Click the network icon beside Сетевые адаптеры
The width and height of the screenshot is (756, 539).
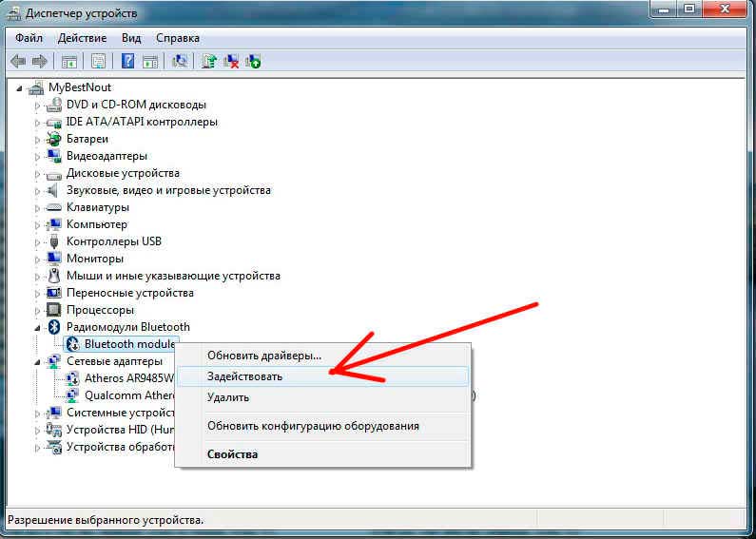click(53, 361)
